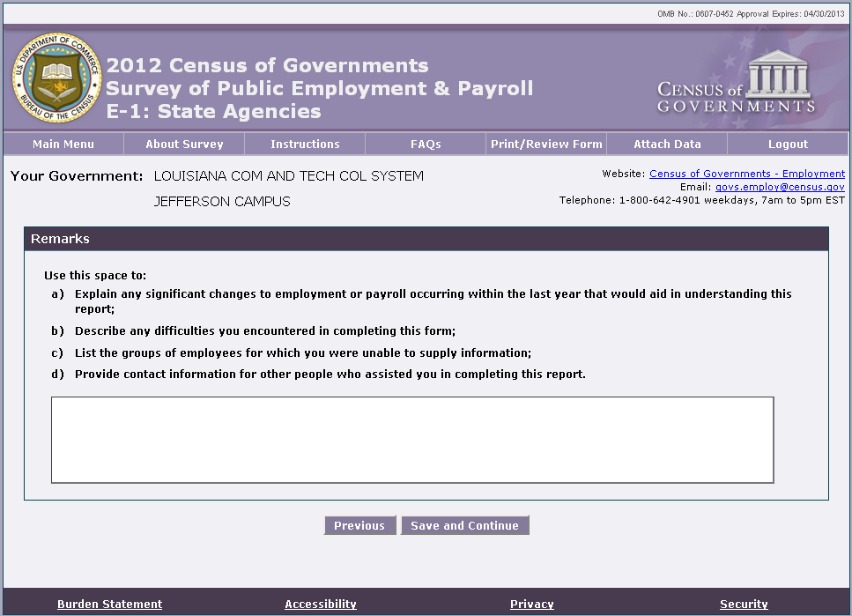852x616 pixels.
Task: Click the Previous button
Action: click(x=359, y=526)
